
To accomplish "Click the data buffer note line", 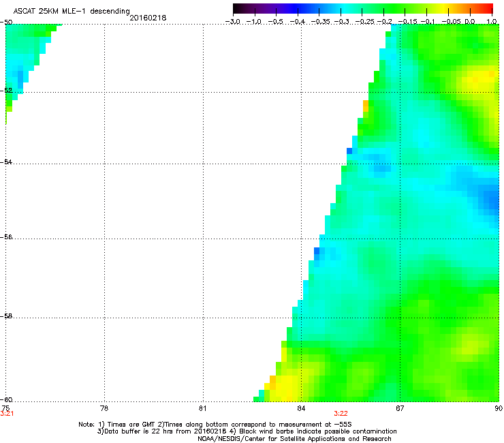I will pyautogui.click(x=247, y=431).
